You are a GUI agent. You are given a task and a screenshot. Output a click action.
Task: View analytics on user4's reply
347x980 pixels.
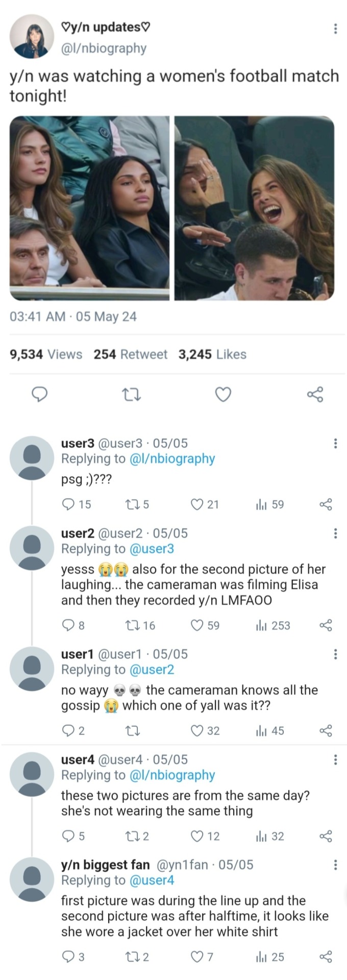(x=262, y=836)
